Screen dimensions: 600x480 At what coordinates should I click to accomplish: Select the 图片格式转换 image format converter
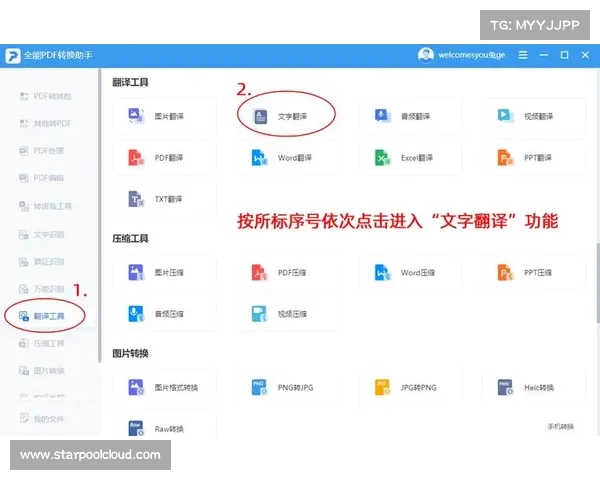(165, 387)
